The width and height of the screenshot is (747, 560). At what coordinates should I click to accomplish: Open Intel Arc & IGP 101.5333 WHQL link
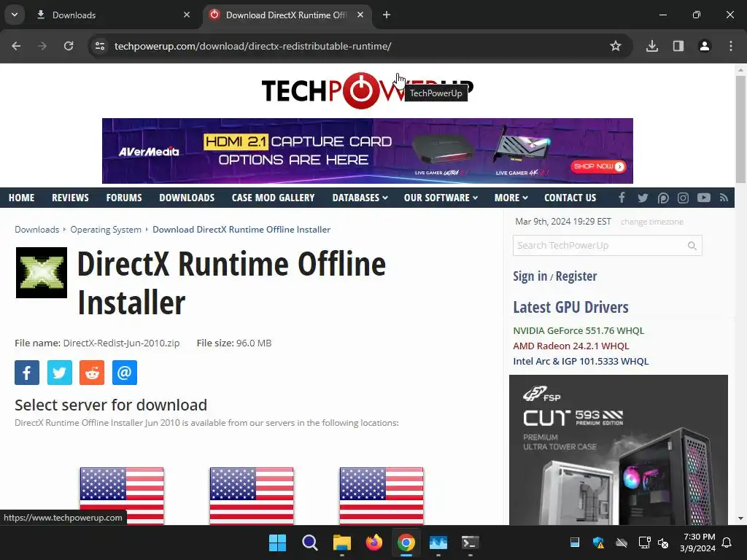(581, 361)
